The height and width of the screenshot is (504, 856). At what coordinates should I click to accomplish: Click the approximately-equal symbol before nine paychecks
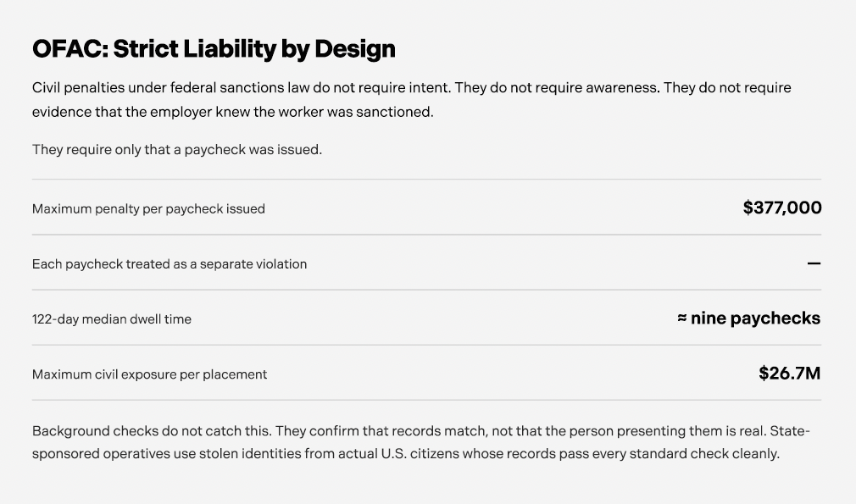682,318
